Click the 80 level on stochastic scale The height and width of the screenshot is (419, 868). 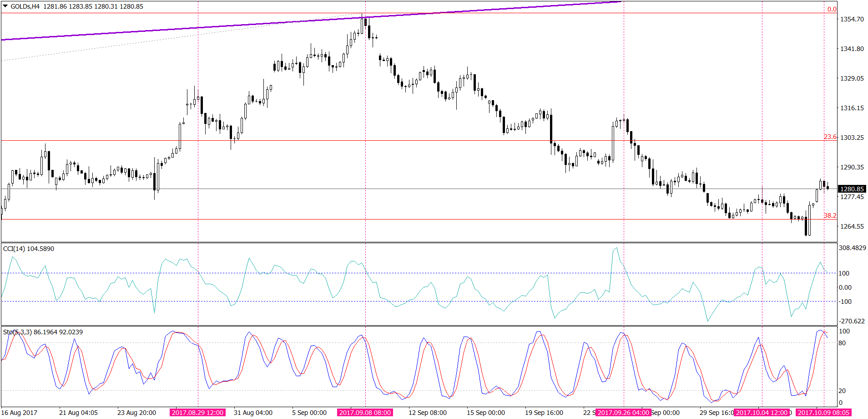[843, 343]
